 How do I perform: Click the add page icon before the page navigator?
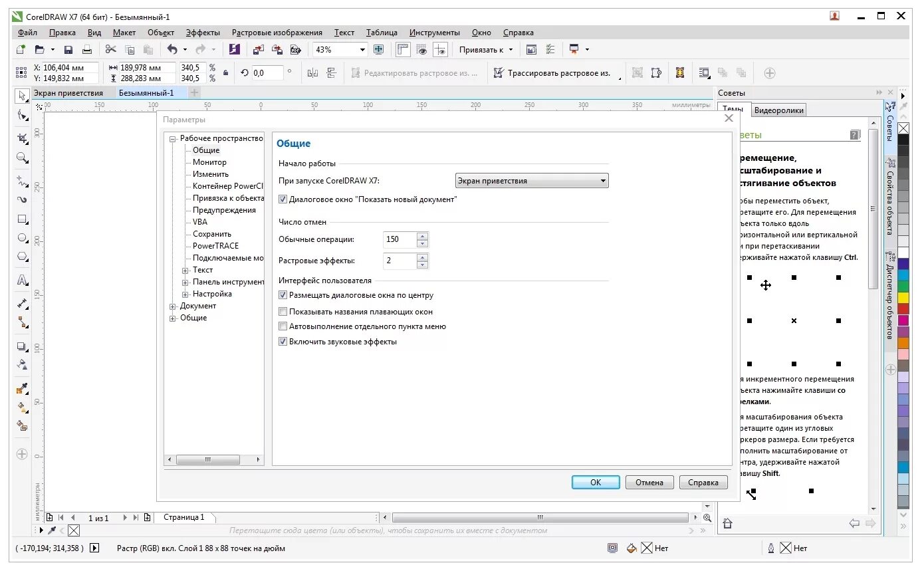tap(49, 517)
